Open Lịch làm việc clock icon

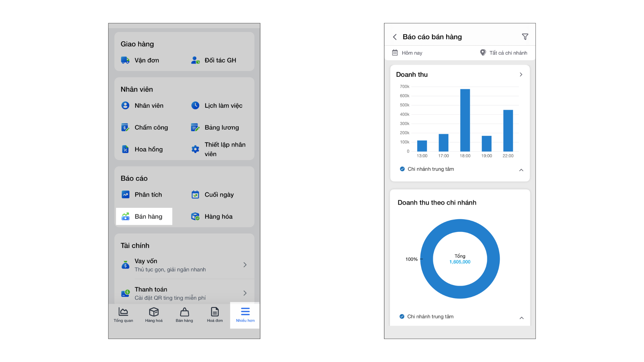tap(195, 106)
